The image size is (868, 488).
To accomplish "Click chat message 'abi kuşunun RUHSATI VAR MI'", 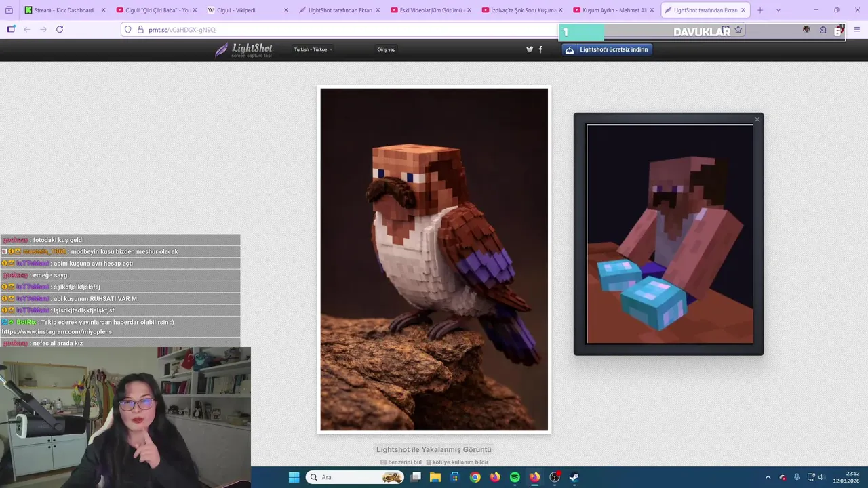I will (96, 299).
